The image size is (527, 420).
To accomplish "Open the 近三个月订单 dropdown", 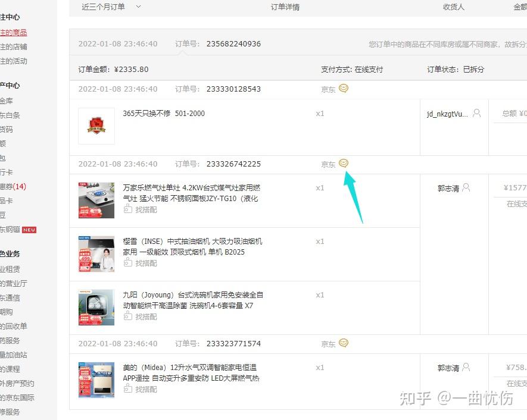I will 111,7.
